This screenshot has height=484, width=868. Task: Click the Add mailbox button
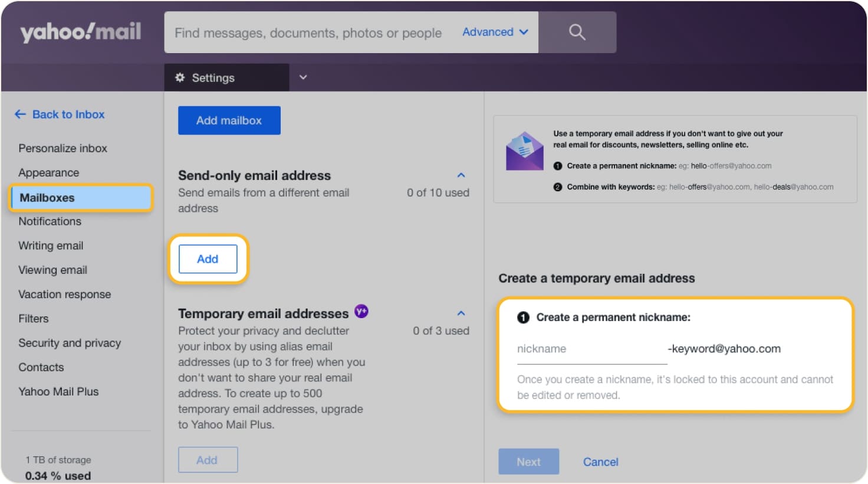[229, 120]
